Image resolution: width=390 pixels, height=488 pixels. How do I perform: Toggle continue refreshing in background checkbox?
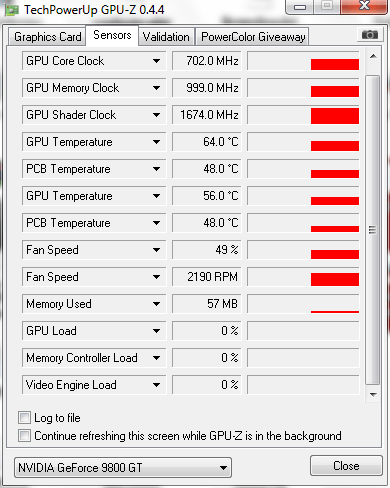tap(24, 435)
